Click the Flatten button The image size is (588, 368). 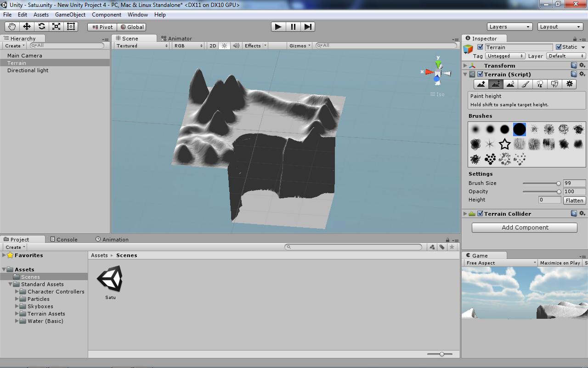click(x=574, y=200)
